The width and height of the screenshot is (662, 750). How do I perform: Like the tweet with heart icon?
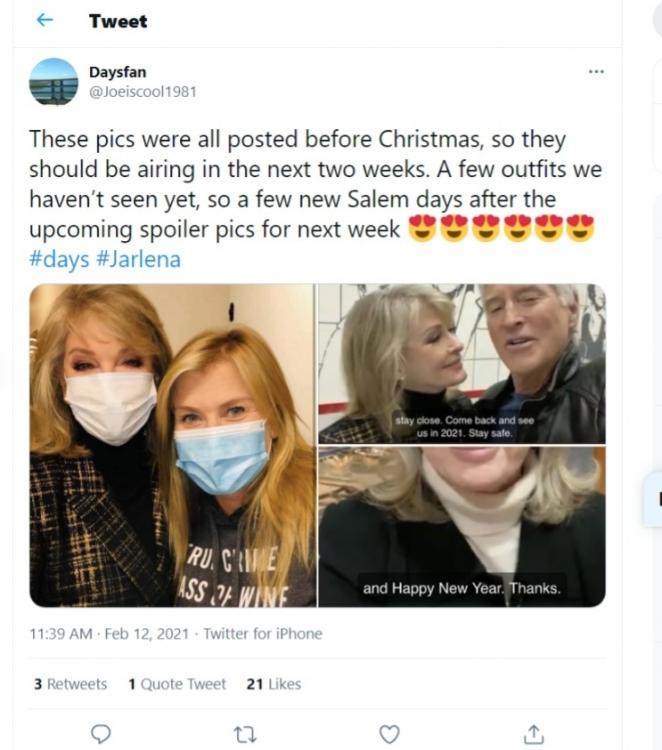tap(389, 734)
